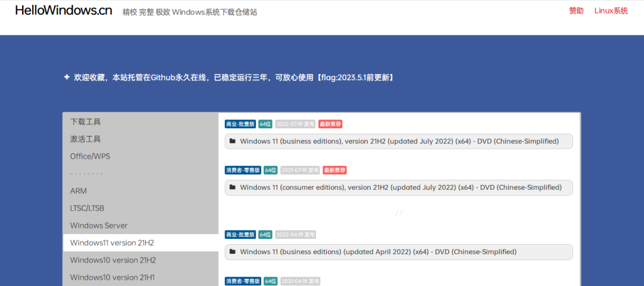The width and height of the screenshot is (644, 286).
Task: Click 最新推荐 badge beside 2022-07-19 发布
Action: click(x=330, y=124)
